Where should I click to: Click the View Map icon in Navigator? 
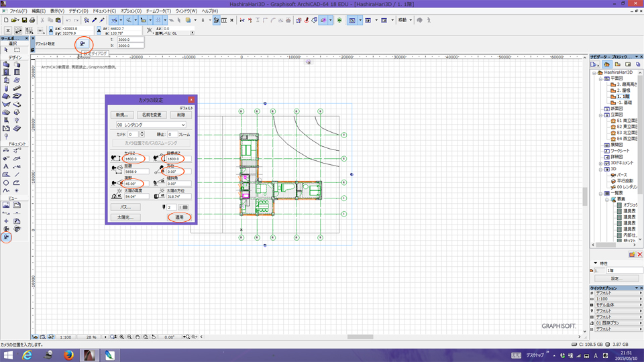point(617,64)
